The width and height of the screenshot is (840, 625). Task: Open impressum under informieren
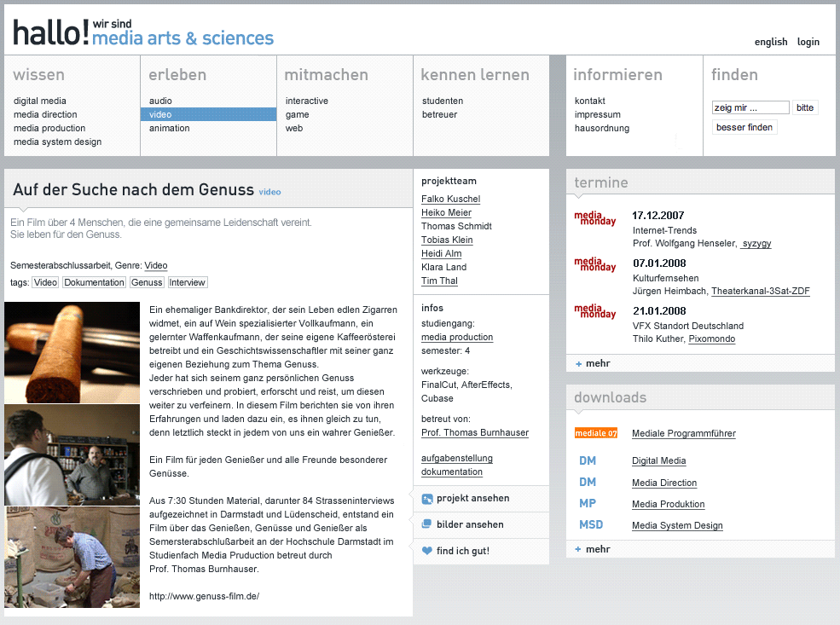coord(598,114)
